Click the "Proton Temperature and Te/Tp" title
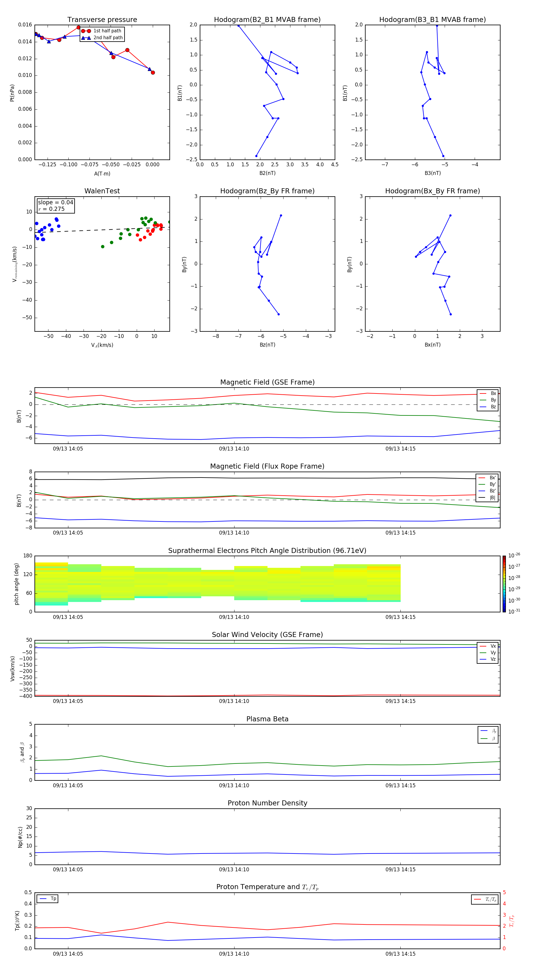 coord(267,887)
